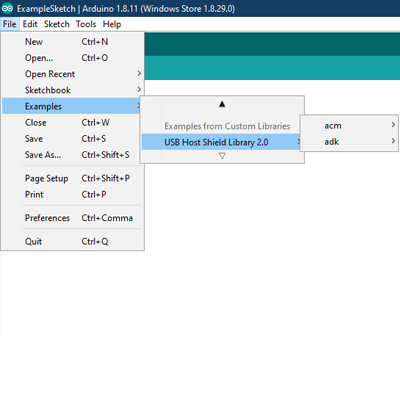Screen dimensions: 400x400
Task: Choose Quit in the File menu
Action: [x=73, y=241]
